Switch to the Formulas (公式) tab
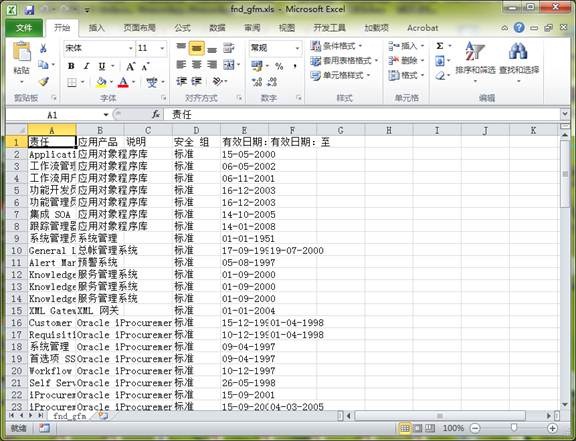 pos(183,28)
